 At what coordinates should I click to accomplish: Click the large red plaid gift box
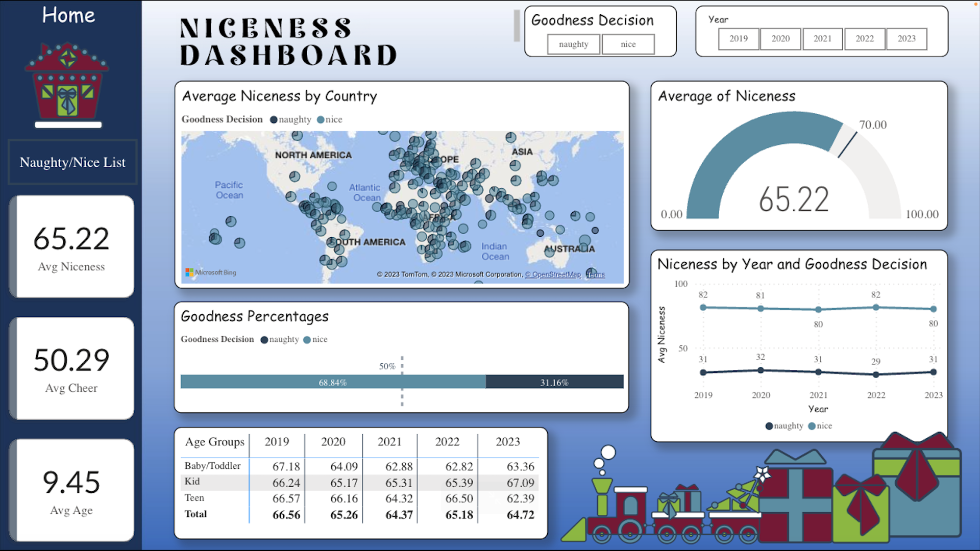coord(795,503)
